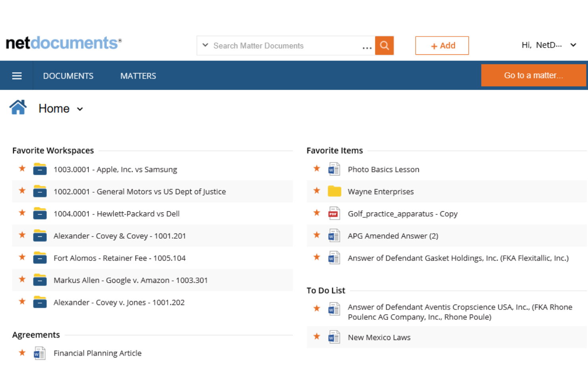This screenshot has height=392, width=588.
Task: Click yellow folder icon for Wayne Enterprises
Action: pos(335,191)
